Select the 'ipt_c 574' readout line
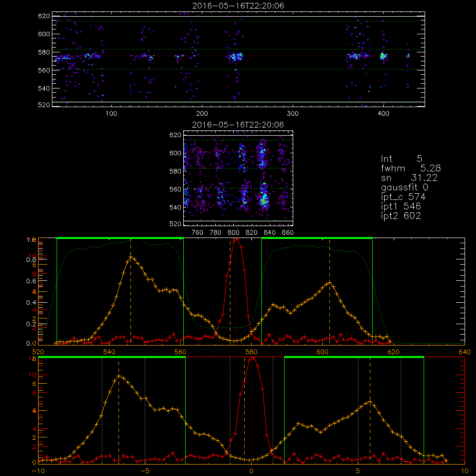The width and height of the screenshot is (476, 476). pos(404,197)
